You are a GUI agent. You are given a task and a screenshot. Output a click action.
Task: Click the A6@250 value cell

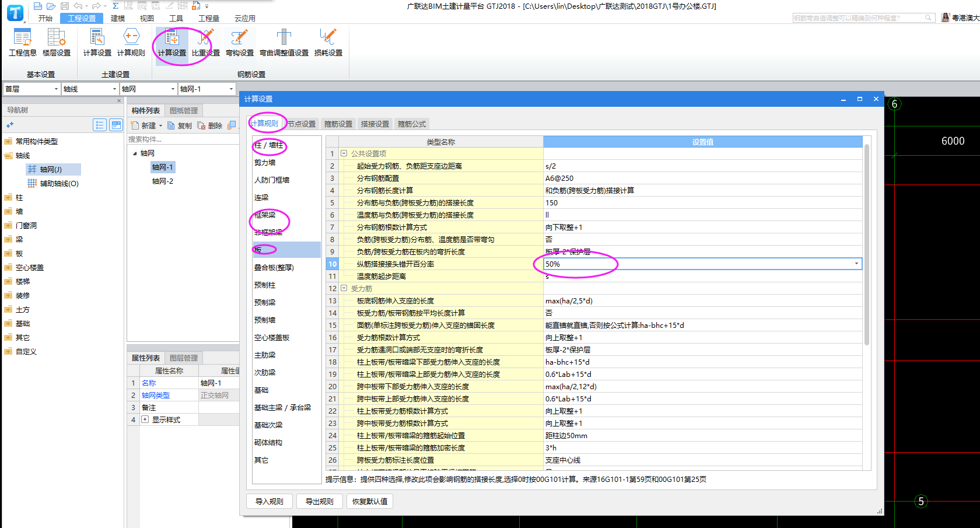click(x=702, y=178)
